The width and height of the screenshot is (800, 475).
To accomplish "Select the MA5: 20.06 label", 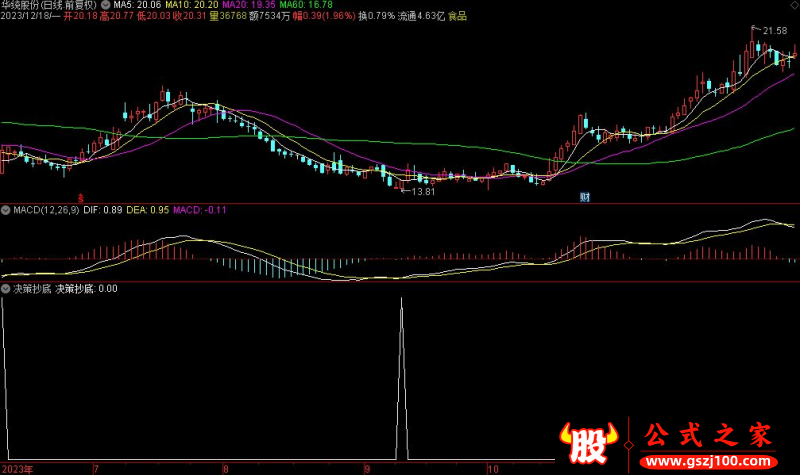I will click(x=137, y=5).
